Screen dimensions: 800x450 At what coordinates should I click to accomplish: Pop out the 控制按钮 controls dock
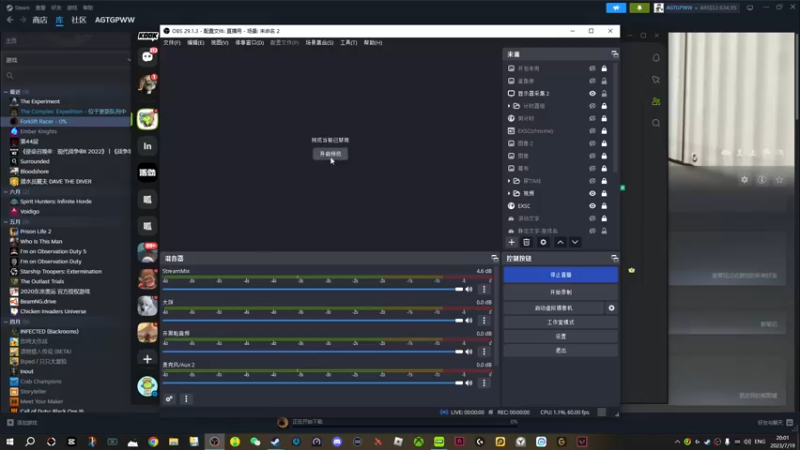(614, 258)
